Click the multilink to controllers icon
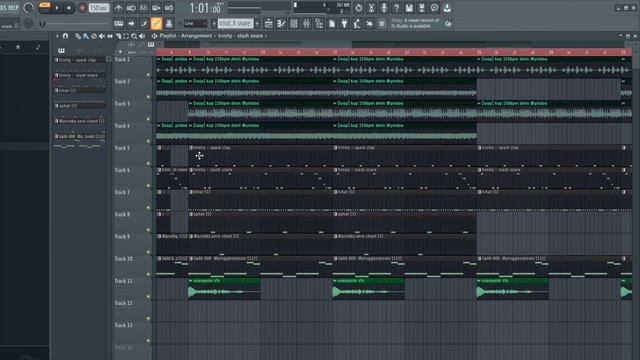 tap(169, 24)
